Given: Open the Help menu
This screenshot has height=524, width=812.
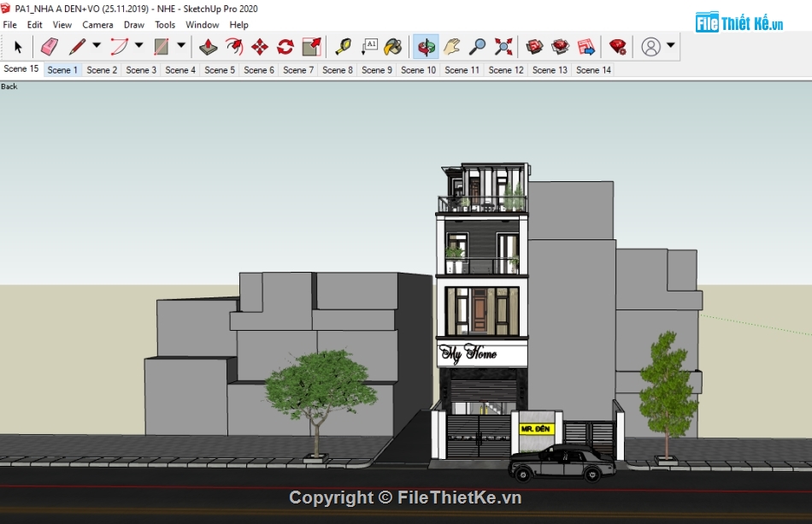Looking at the screenshot, I should (238, 25).
